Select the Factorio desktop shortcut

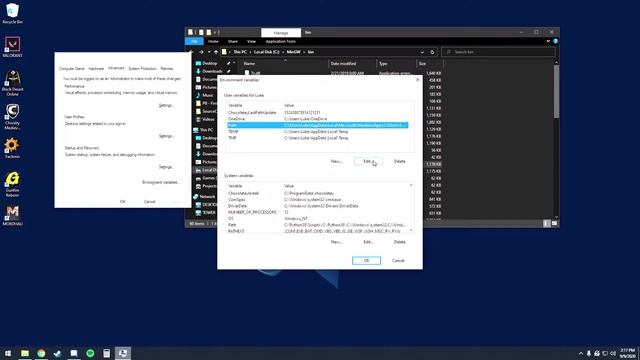[12, 148]
